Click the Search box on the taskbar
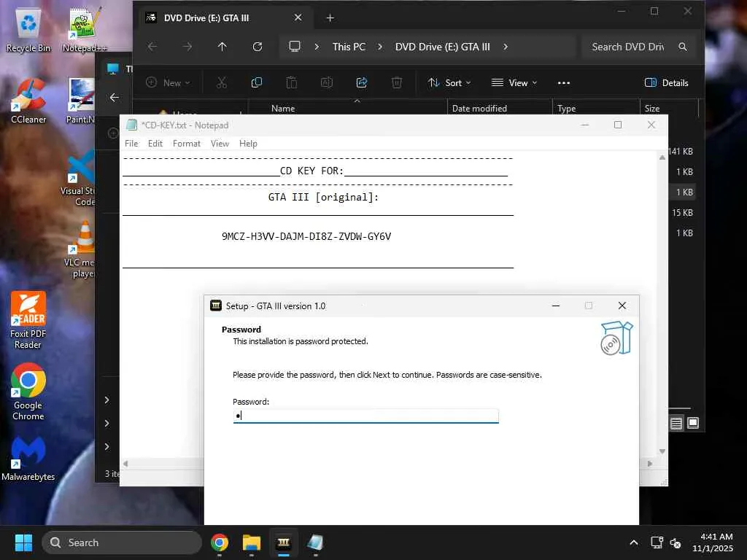 (x=122, y=542)
